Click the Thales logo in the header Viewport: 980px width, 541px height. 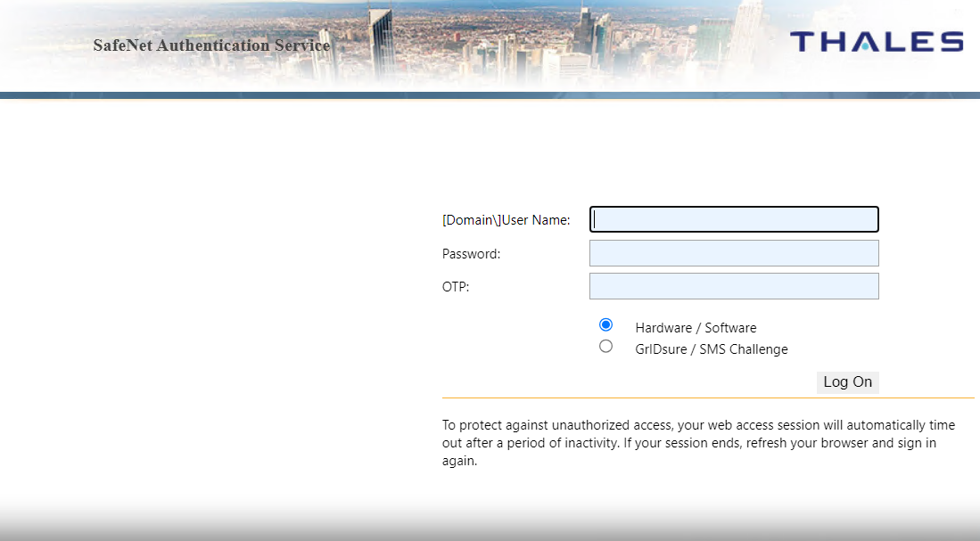pos(876,42)
